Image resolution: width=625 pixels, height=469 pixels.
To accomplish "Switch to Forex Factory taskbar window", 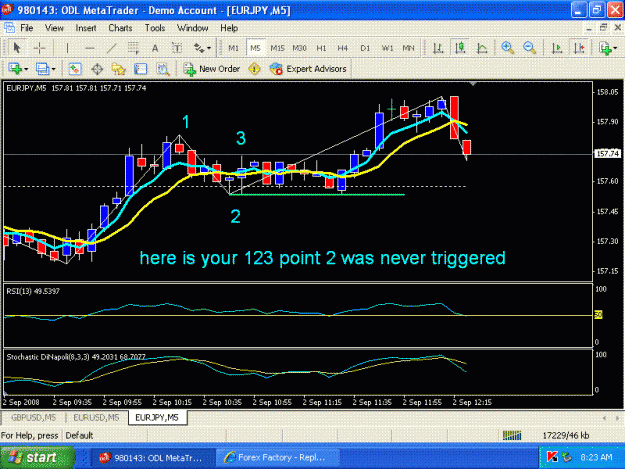I will [277, 457].
